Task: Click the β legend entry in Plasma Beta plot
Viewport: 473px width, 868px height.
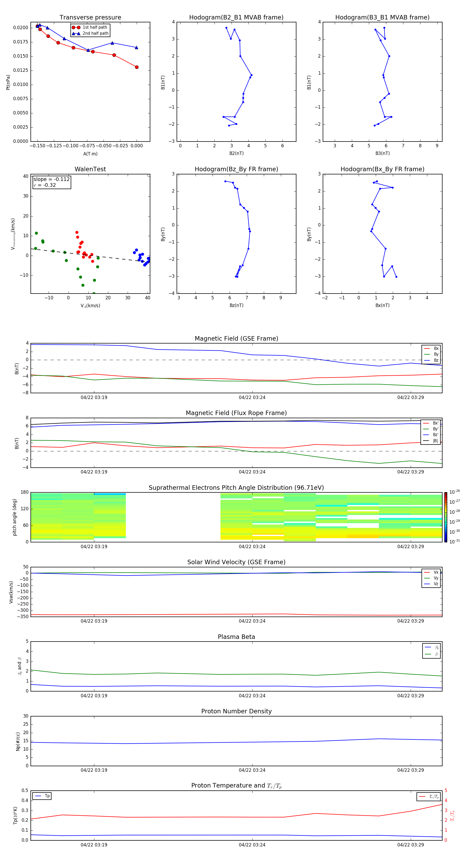Action: (431, 654)
